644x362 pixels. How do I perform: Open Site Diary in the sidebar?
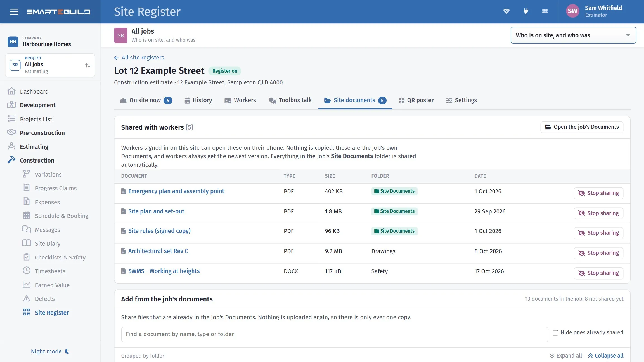click(x=48, y=243)
